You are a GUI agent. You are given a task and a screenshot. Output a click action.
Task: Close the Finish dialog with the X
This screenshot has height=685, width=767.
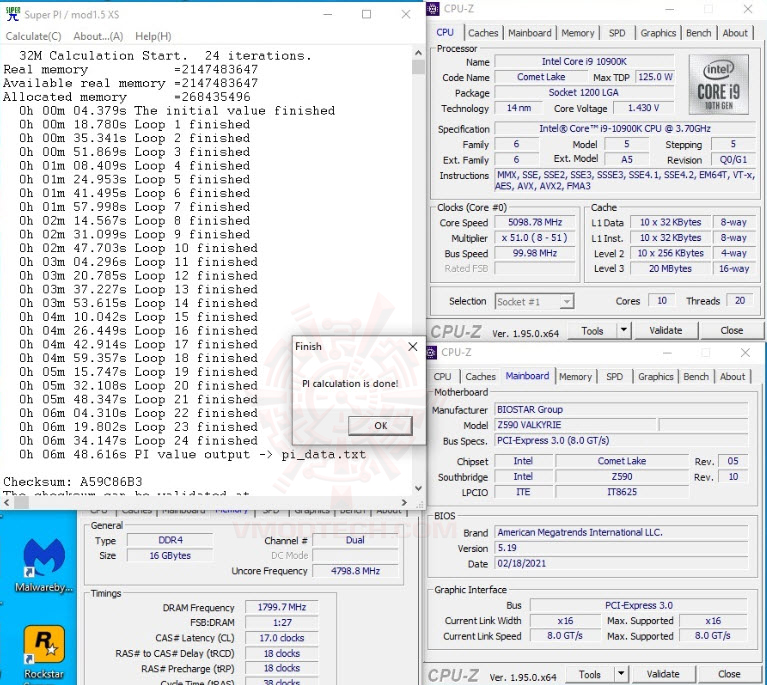pyautogui.click(x=413, y=346)
